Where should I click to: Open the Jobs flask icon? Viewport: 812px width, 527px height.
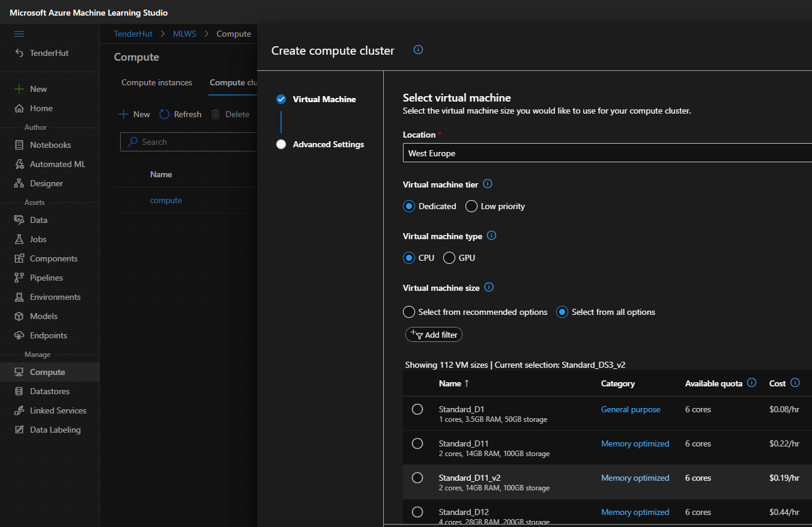19,239
